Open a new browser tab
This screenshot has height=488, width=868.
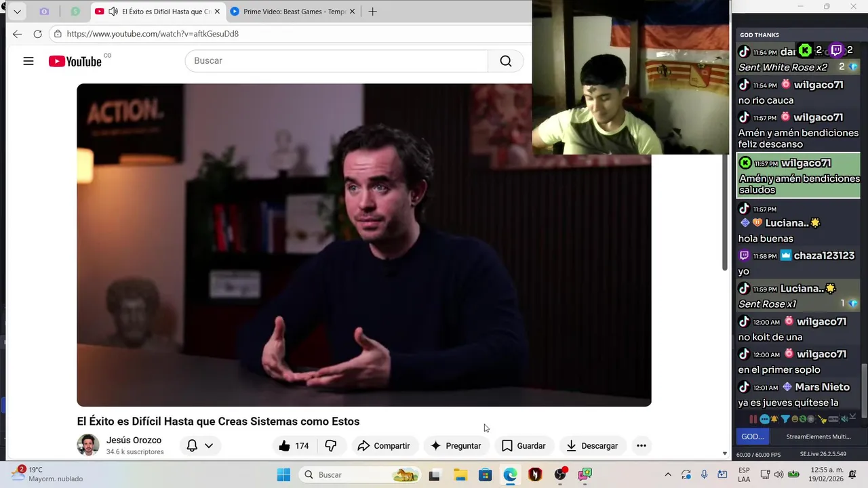coord(372,12)
